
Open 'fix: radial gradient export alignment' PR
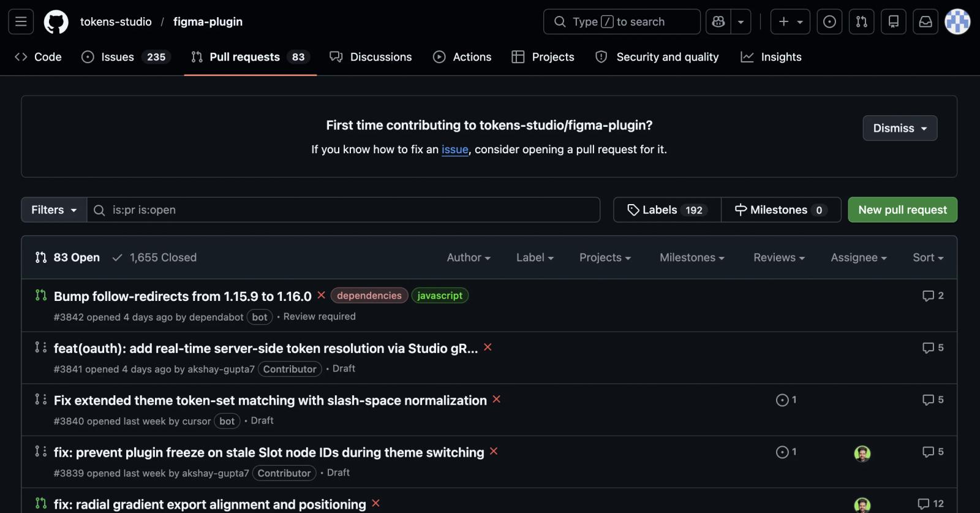coord(210,505)
